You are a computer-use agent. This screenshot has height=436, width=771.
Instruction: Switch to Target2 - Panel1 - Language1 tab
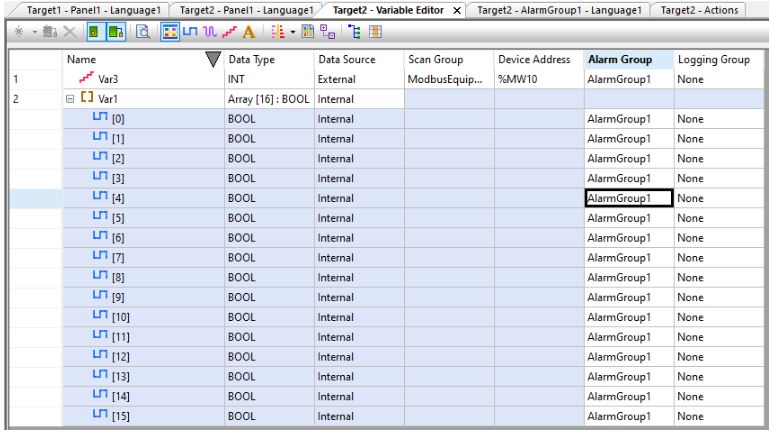(246, 10)
